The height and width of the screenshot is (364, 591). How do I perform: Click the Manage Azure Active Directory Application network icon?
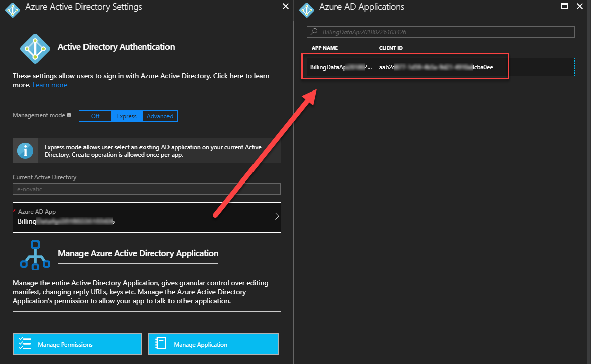[x=35, y=255]
